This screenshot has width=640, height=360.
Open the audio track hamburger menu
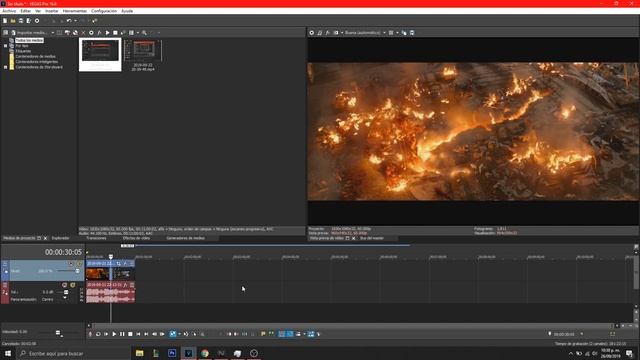pyautogui.click(x=5, y=285)
